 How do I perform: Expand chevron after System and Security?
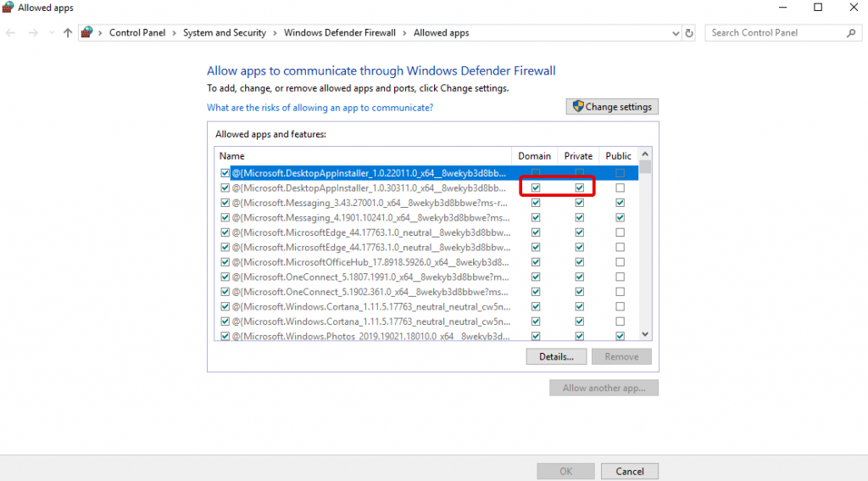pyautogui.click(x=275, y=33)
